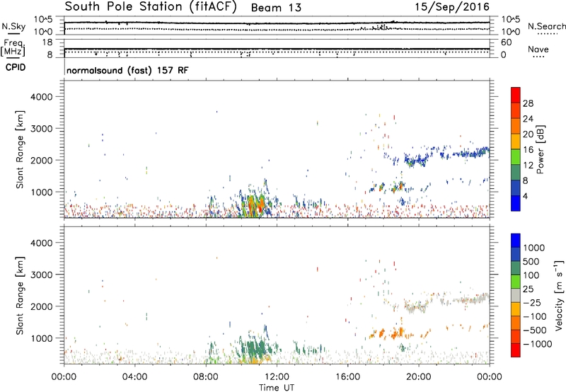
Task: Click 'Slant Range [km]' label of power panel
Action: coord(20,149)
